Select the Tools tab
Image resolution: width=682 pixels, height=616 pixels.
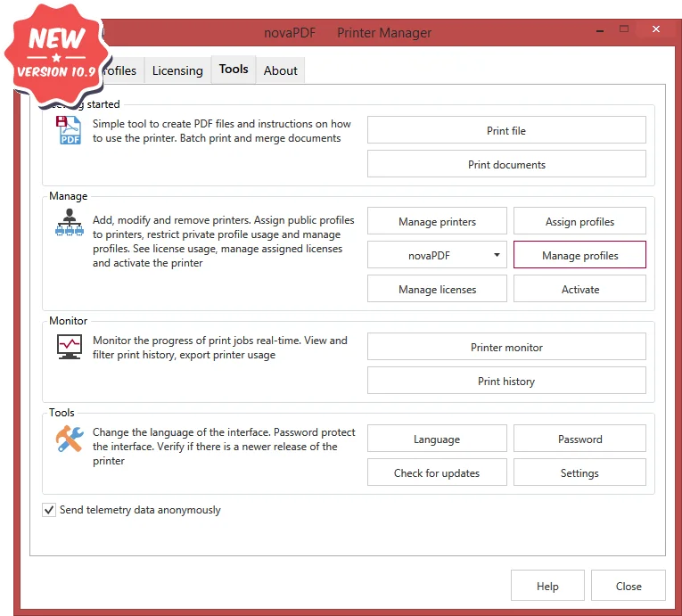234,70
